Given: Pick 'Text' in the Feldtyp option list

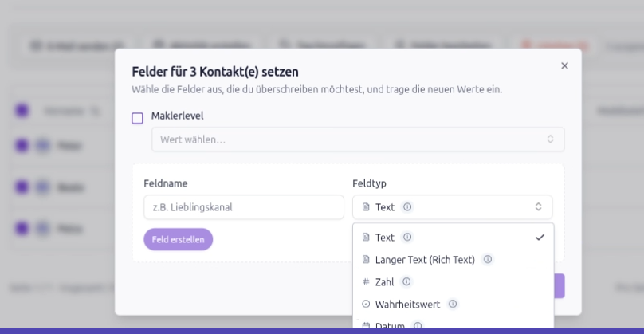Looking at the screenshot, I should [x=385, y=237].
